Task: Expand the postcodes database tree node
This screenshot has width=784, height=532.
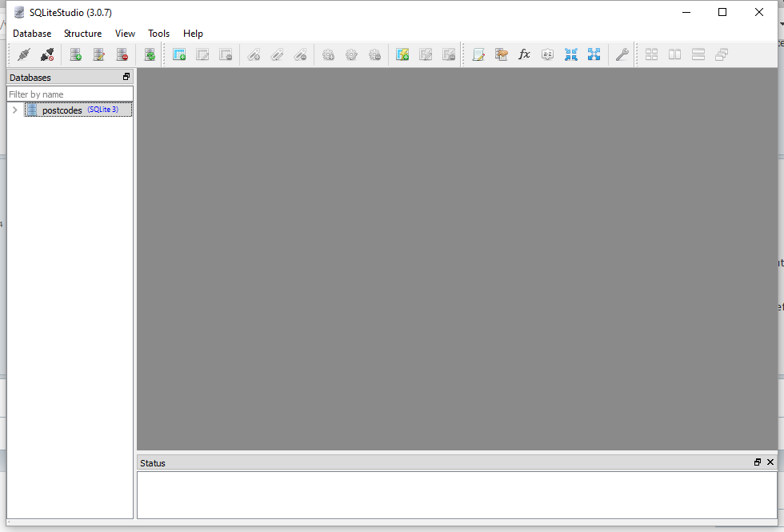Action: point(14,110)
